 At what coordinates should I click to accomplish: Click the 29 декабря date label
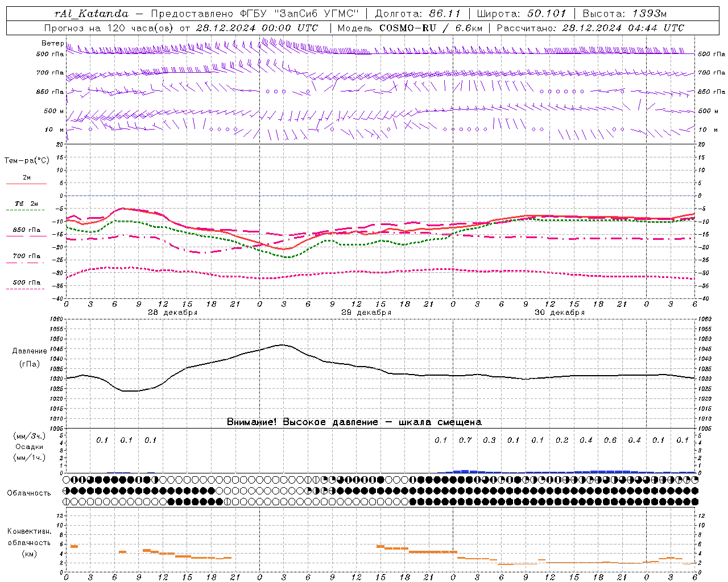pyautogui.click(x=366, y=313)
